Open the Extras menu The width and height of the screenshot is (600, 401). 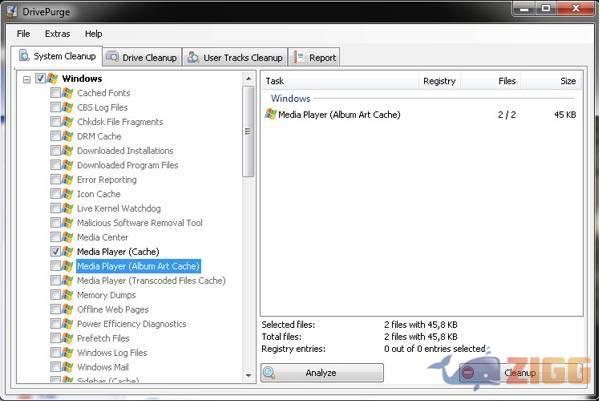57,34
